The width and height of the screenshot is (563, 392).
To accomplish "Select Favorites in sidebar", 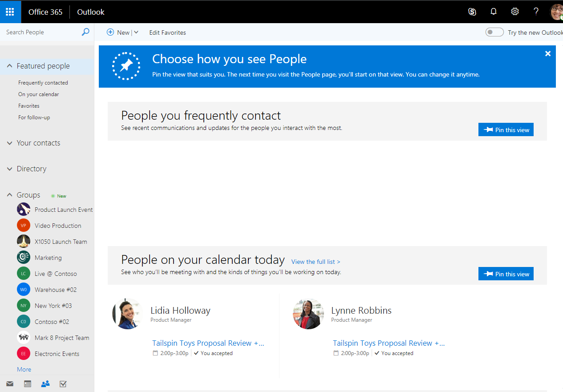I will [x=29, y=106].
